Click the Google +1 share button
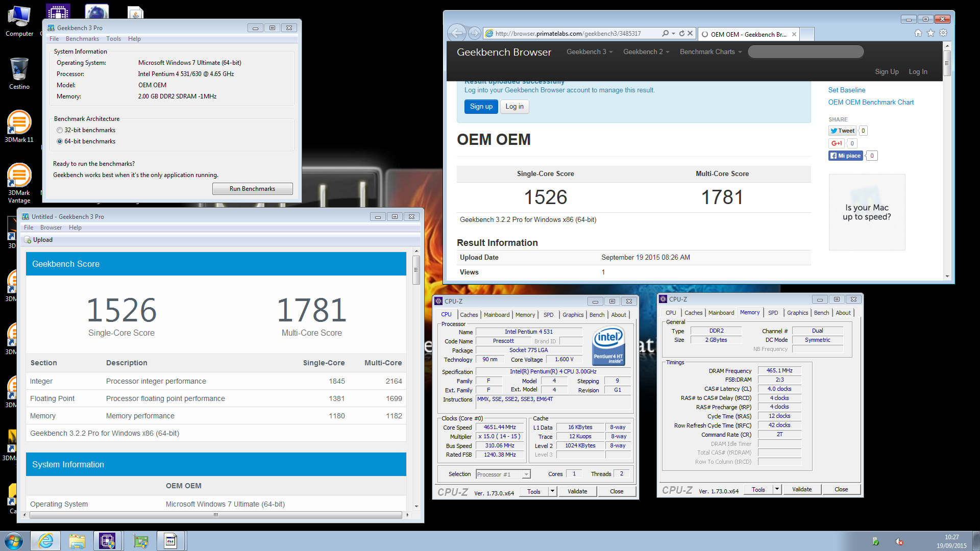980x551 pixels. [836, 143]
